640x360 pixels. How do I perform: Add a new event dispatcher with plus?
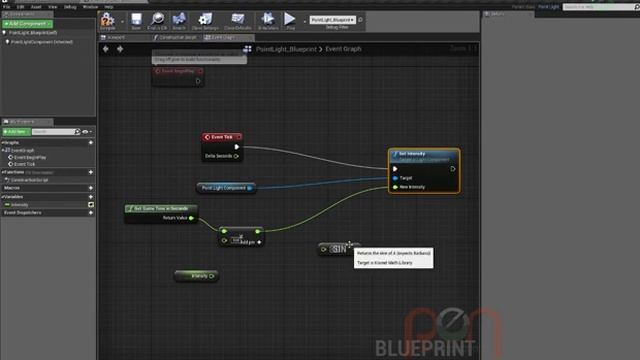[x=91, y=213]
